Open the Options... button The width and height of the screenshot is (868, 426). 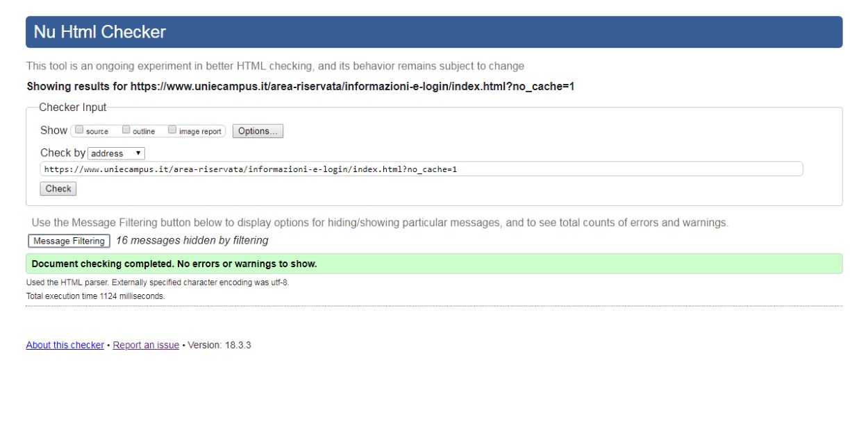[258, 131]
